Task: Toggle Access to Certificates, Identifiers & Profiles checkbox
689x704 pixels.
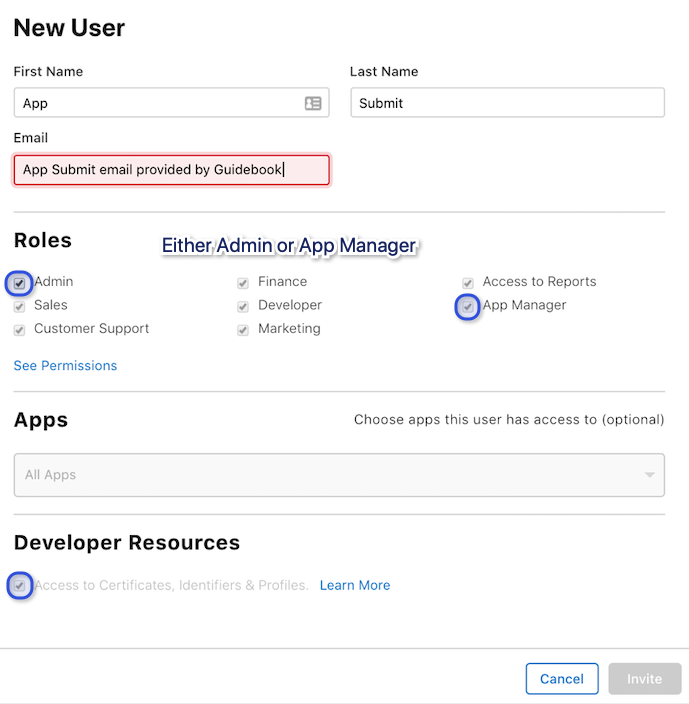Action: 19,585
